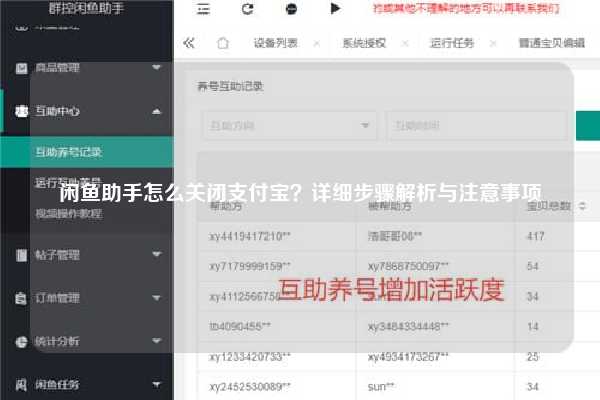Switch to the 普通宝贝编辑 tab
600x400 pixels.
552,43
